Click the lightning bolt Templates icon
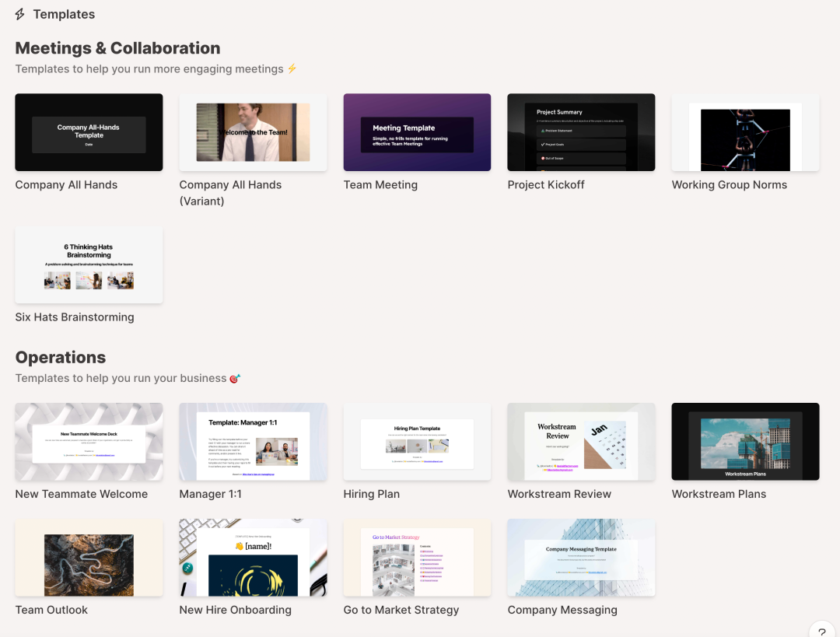 pyautogui.click(x=20, y=14)
